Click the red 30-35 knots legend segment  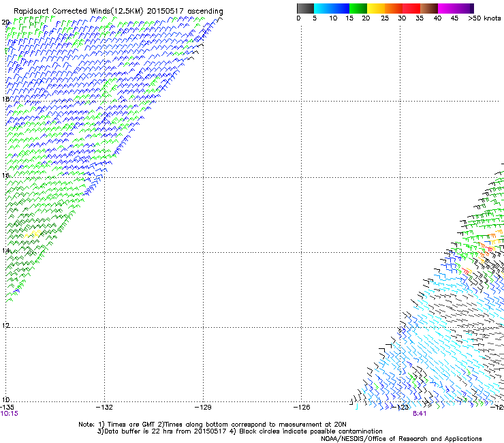point(411,8)
